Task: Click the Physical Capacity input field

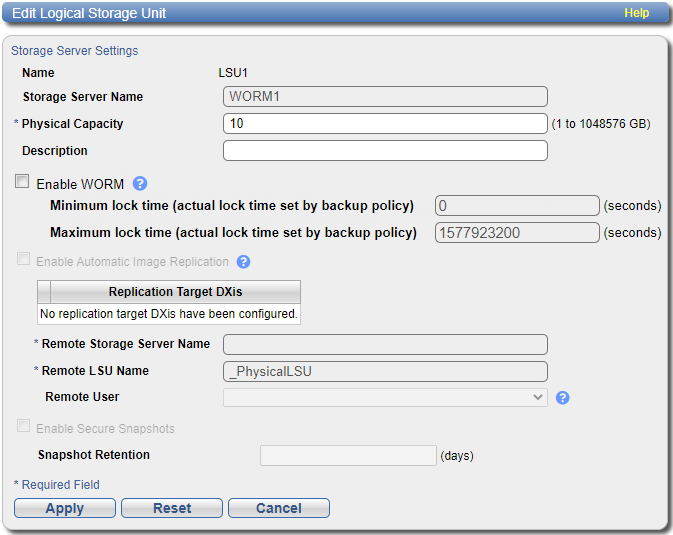Action: 385,124
